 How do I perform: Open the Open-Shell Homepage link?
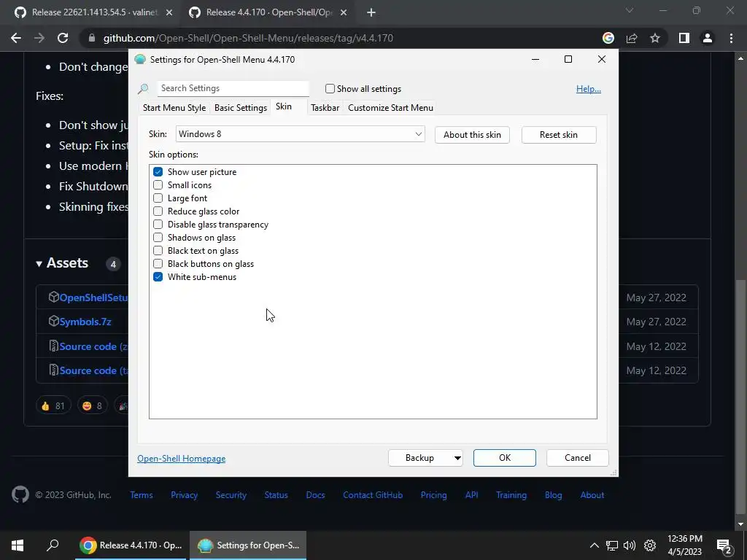(x=182, y=458)
